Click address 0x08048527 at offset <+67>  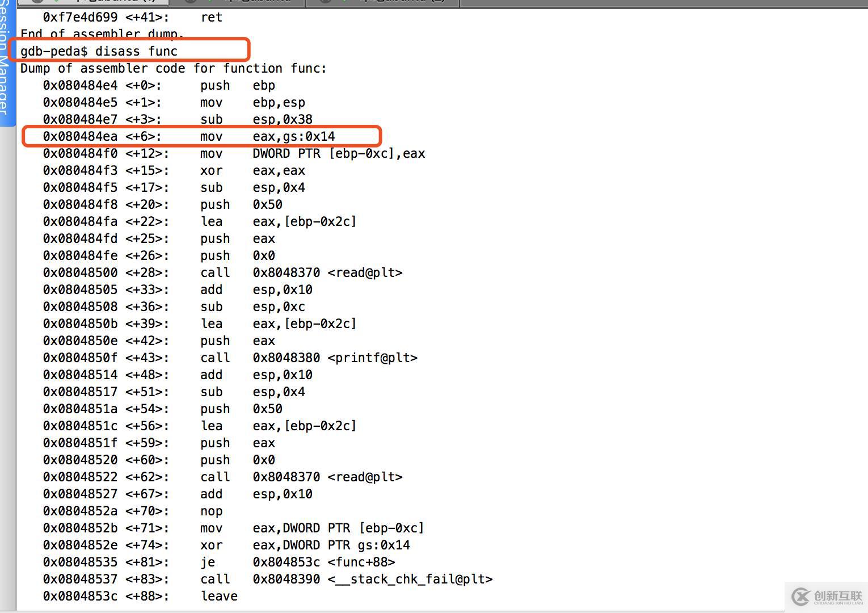point(80,494)
